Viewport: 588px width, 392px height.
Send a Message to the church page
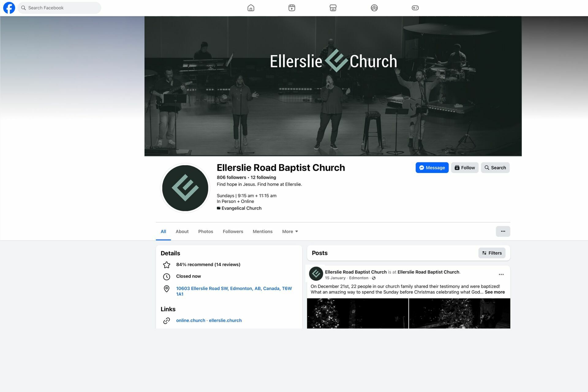(432, 168)
